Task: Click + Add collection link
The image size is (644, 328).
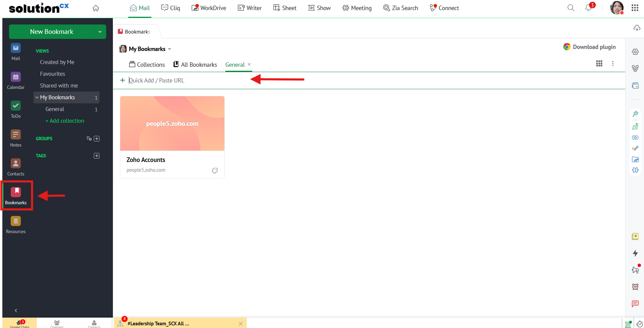Action: click(65, 121)
